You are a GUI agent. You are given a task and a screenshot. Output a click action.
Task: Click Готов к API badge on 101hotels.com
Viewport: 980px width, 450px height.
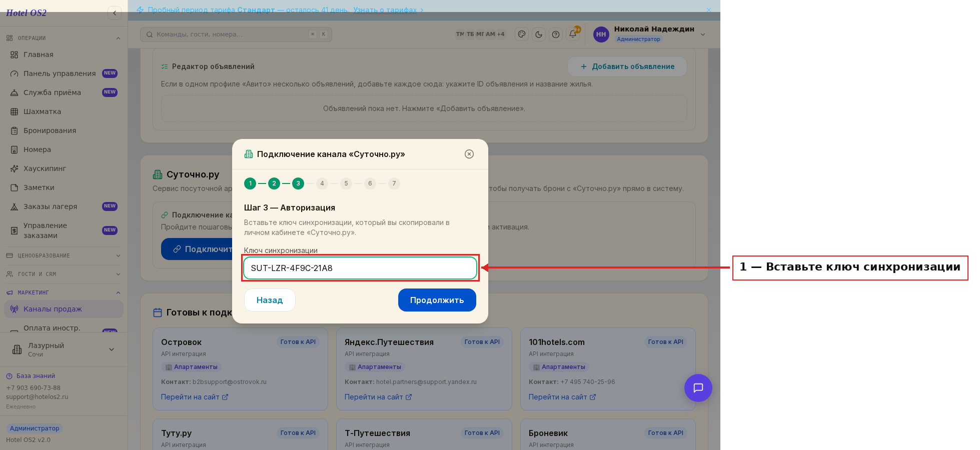pyautogui.click(x=666, y=342)
